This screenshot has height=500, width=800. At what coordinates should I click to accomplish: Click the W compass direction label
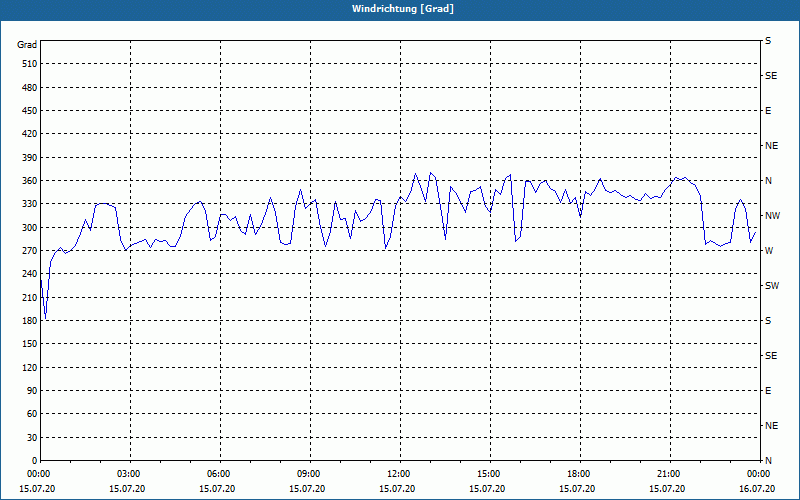769,251
